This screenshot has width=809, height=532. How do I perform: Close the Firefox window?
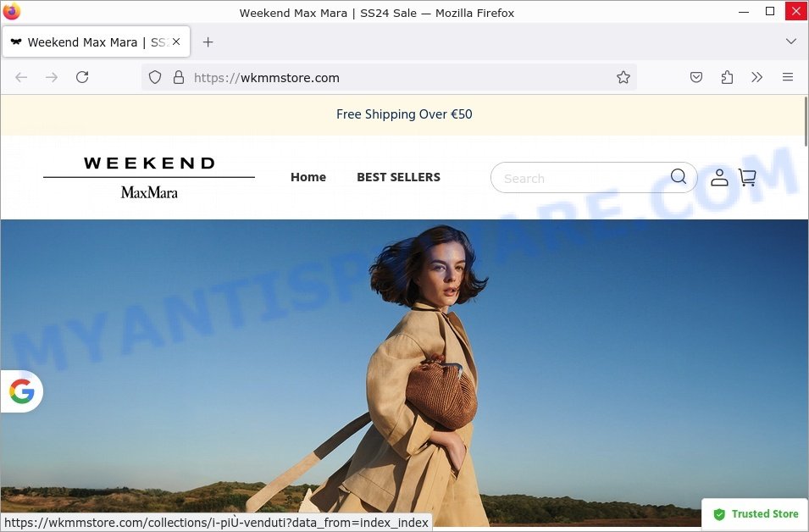tap(796, 11)
